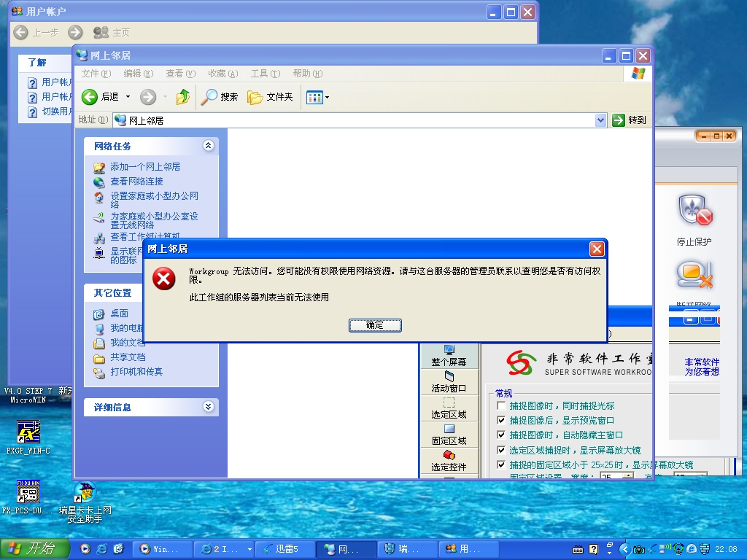This screenshot has height=560, width=747.
Task: Expand the 详细信息 panel
Action: click(208, 407)
